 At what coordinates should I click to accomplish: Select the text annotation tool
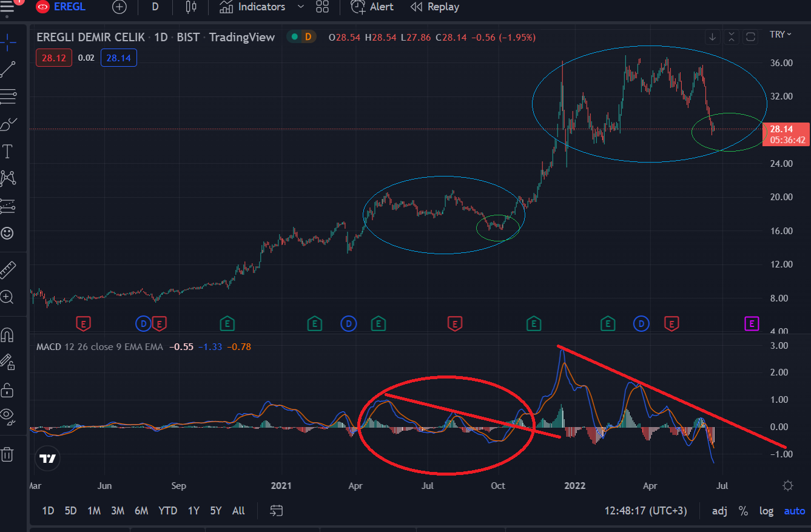coord(8,151)
